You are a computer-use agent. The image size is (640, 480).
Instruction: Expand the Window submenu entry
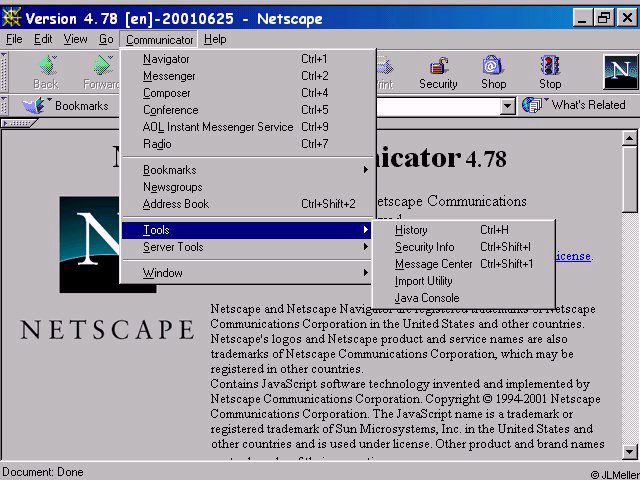(x=247, y=273)
